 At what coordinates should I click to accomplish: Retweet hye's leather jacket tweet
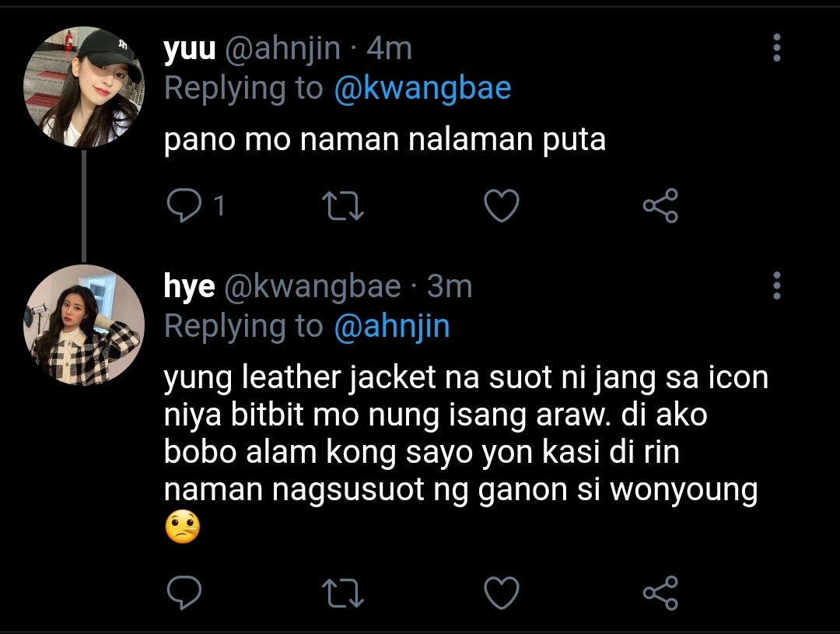(343, 594)
